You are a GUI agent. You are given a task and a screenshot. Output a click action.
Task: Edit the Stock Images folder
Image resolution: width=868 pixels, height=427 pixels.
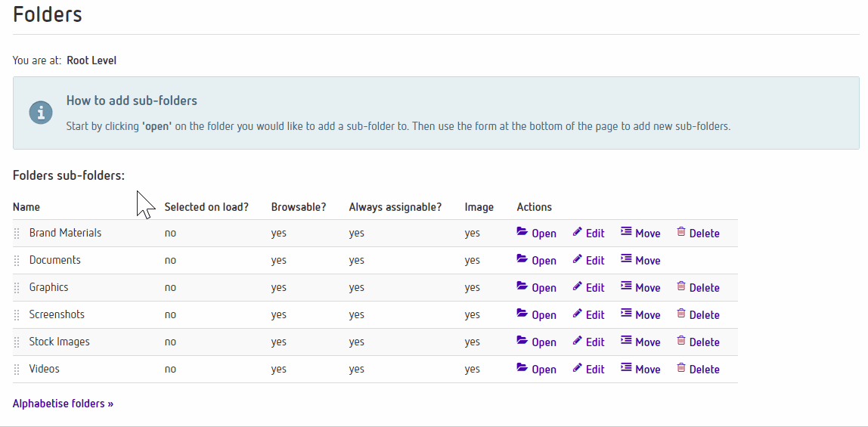click(588, 342)
